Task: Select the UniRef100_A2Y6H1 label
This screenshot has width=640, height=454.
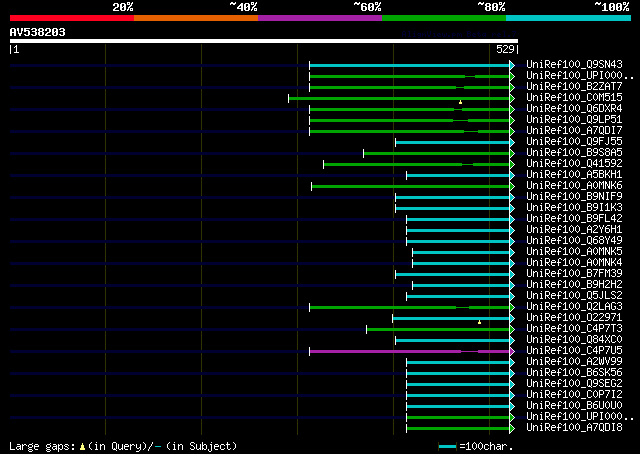Action: click(574, 230)
